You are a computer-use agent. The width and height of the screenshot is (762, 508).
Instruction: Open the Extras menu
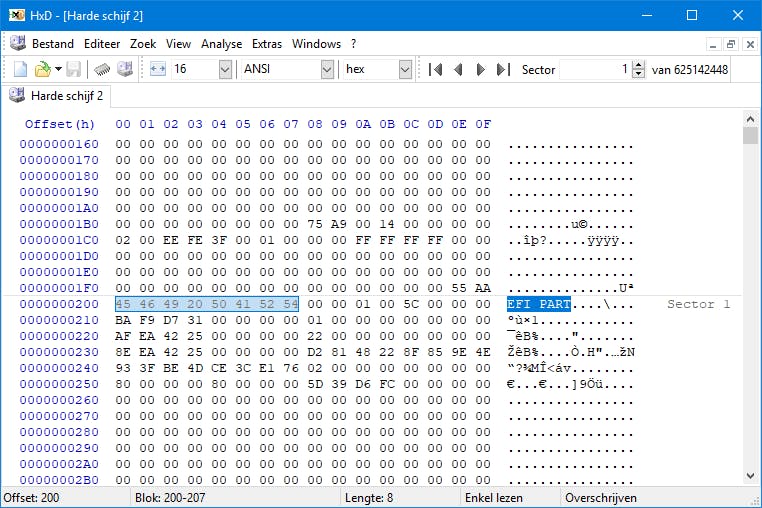coord(267,44)
